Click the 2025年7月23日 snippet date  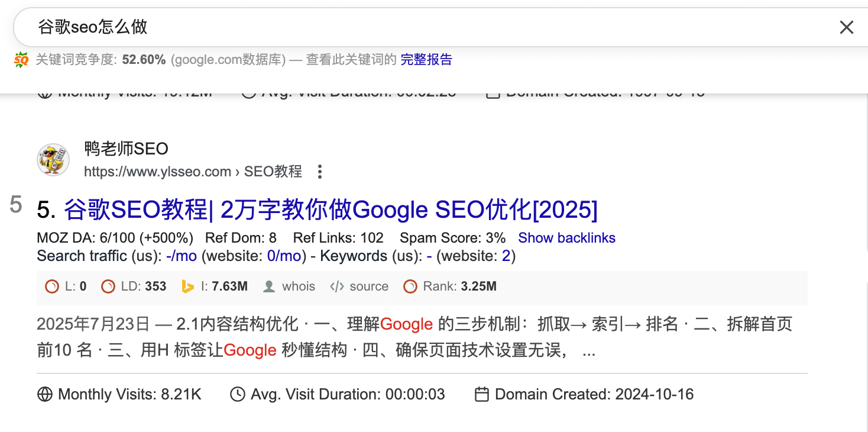click(93, 324)
